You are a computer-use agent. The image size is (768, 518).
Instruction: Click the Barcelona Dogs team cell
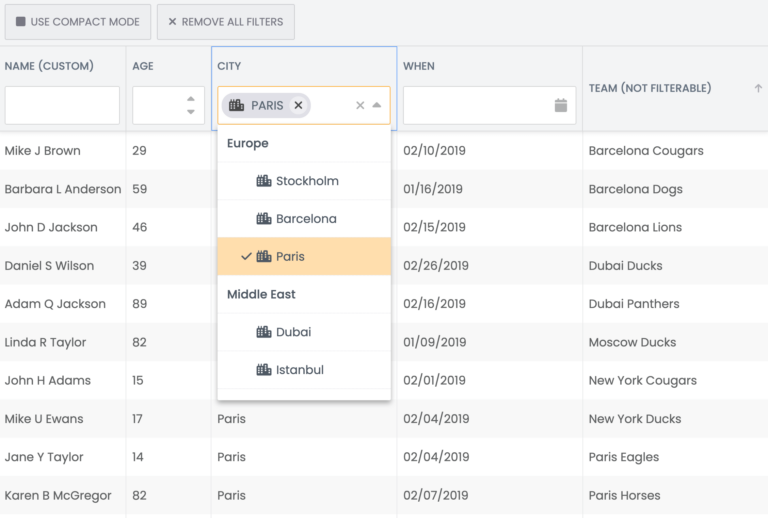(x=675, y=189)
